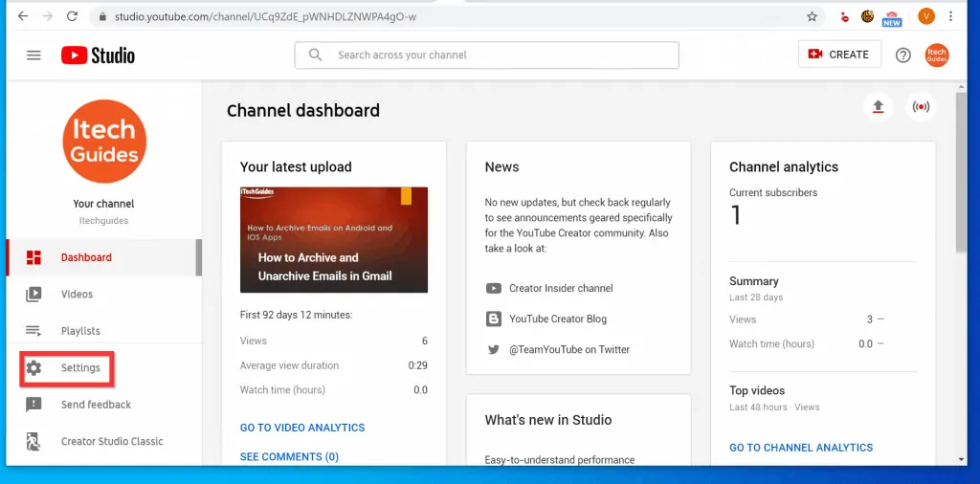980x484 pixels.
Task: Follow the GO TO VIDEO ANALYTICS link
Action: pyautogui.click(x=302, y=428)
